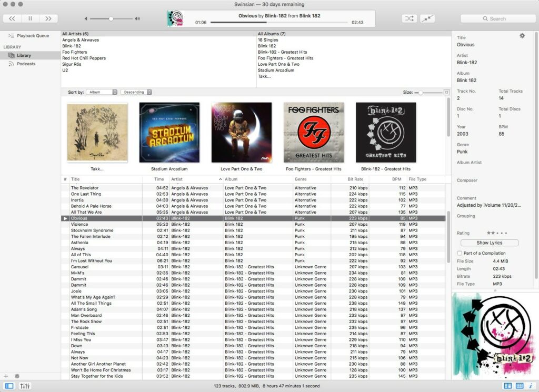The width and height of the screenshot is (539, 392).
Task: Sort by the Title column header
Action: tap(106, 179)
